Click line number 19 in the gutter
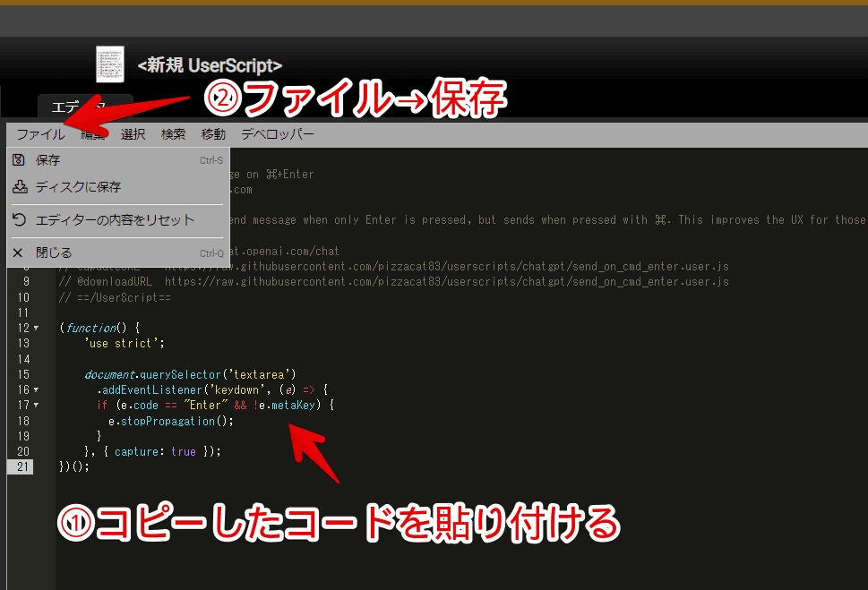 [22, 436]
